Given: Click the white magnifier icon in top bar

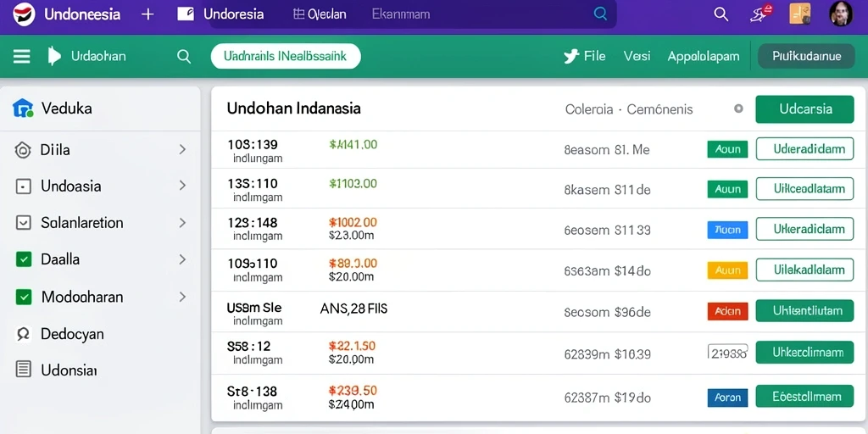Looking at the screenshot, I should point(721,14).
